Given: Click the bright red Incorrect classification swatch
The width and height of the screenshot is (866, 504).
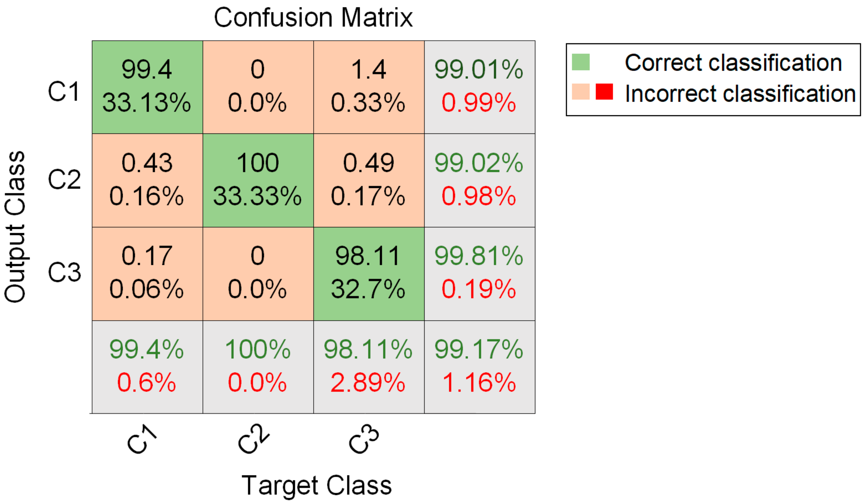Looking at the screenshot, I should (604, 92).
